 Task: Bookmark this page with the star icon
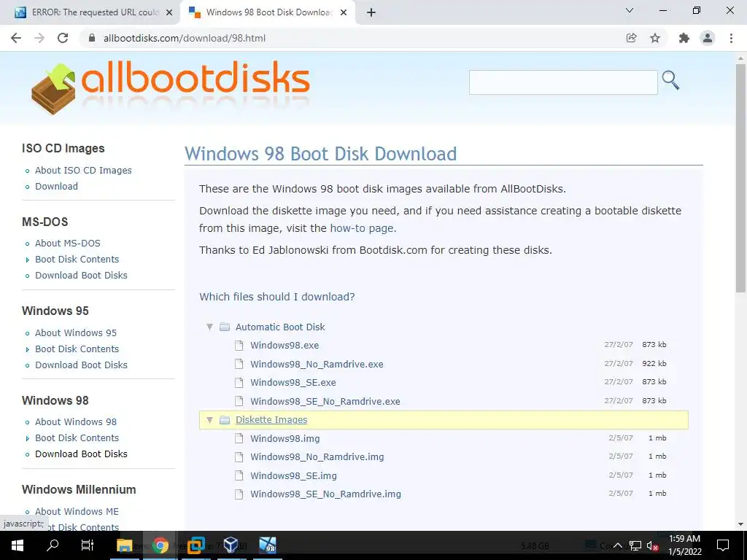click(655, 38)
